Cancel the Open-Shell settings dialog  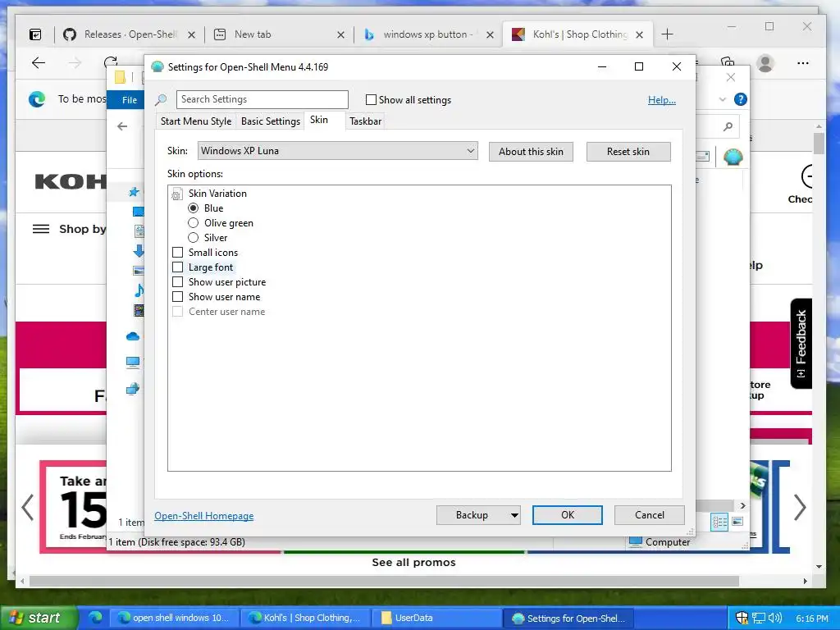(x=650, y=515)
